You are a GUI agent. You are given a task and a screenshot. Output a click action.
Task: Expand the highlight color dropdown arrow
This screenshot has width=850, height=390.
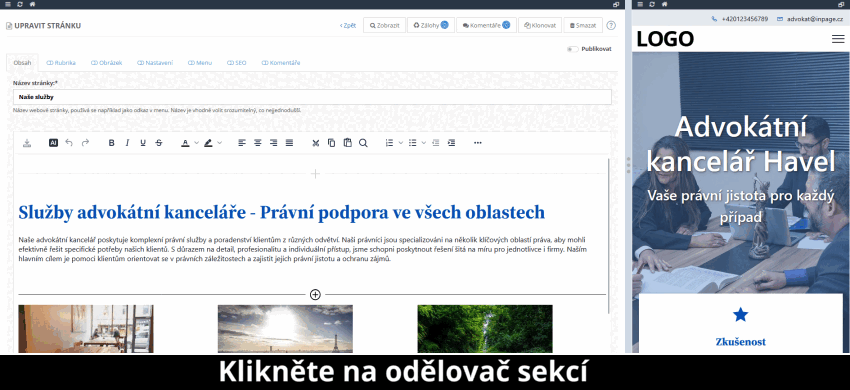(x=220, y=143)
